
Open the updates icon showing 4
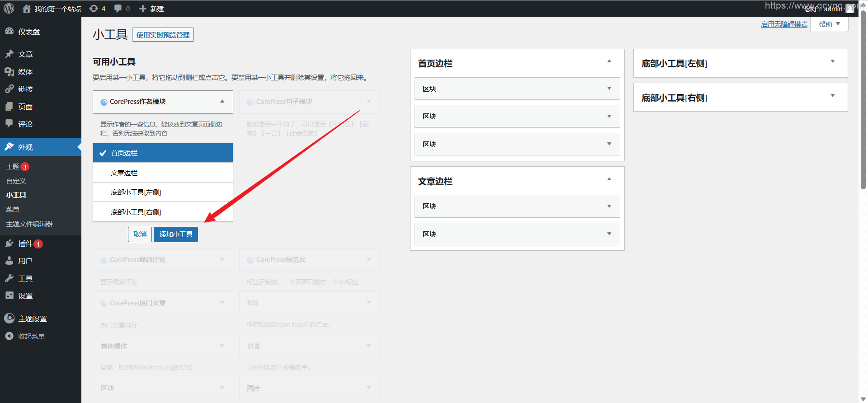94,9
